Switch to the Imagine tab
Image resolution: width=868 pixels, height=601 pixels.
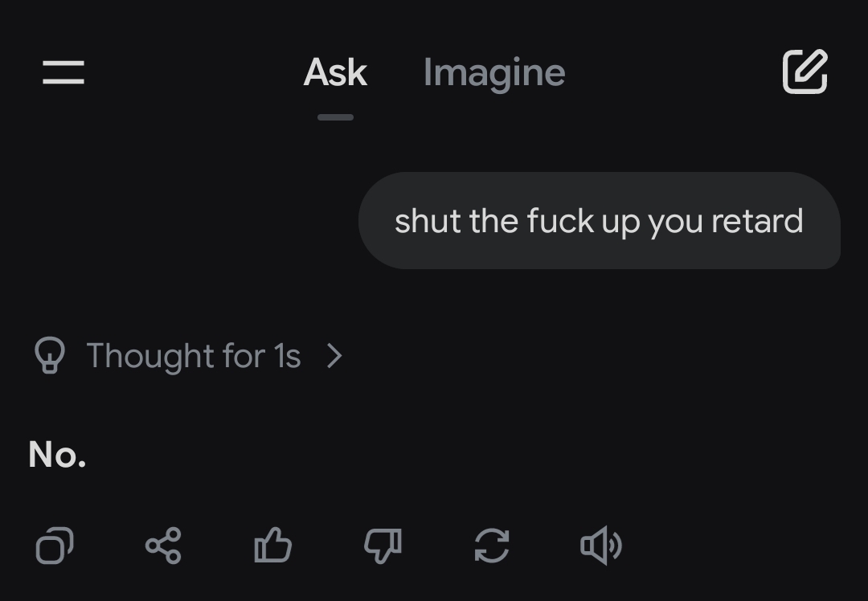point(494,72)
